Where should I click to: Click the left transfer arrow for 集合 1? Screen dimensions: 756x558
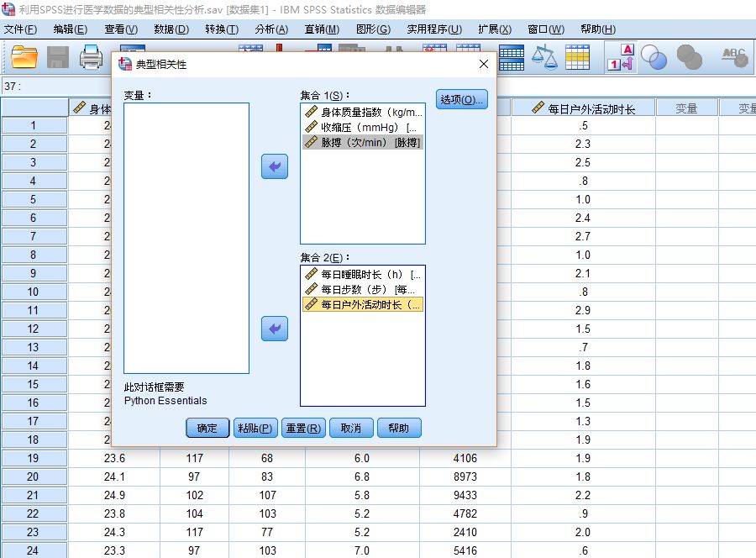point(273,166)
